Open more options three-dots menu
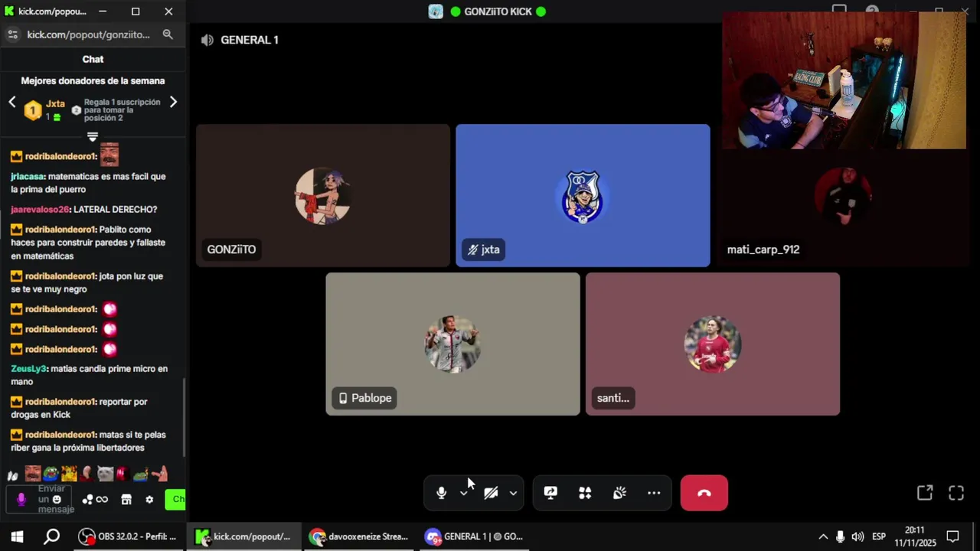The width and height of the screenshot is (980, 551). coord(654,493)
